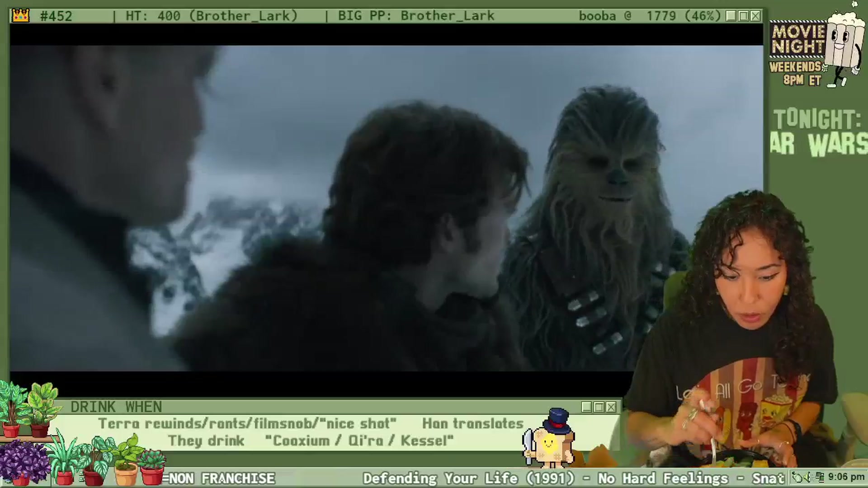Click the Movie Night logo
Viewport: 868px width, 488px height.
tap(797, 40)
